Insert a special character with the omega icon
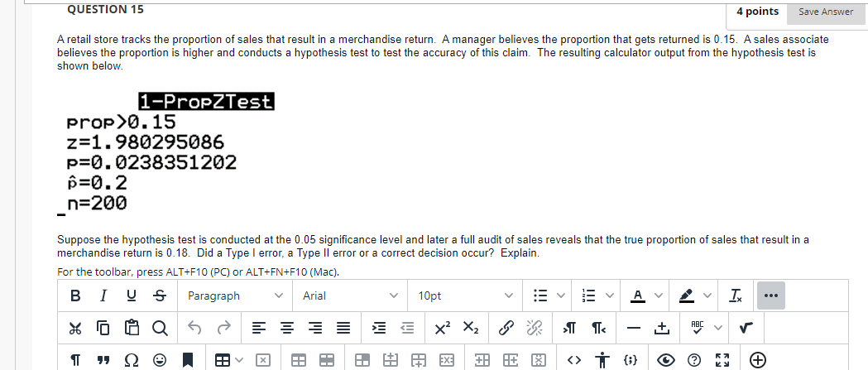 (x=132, y=361)
